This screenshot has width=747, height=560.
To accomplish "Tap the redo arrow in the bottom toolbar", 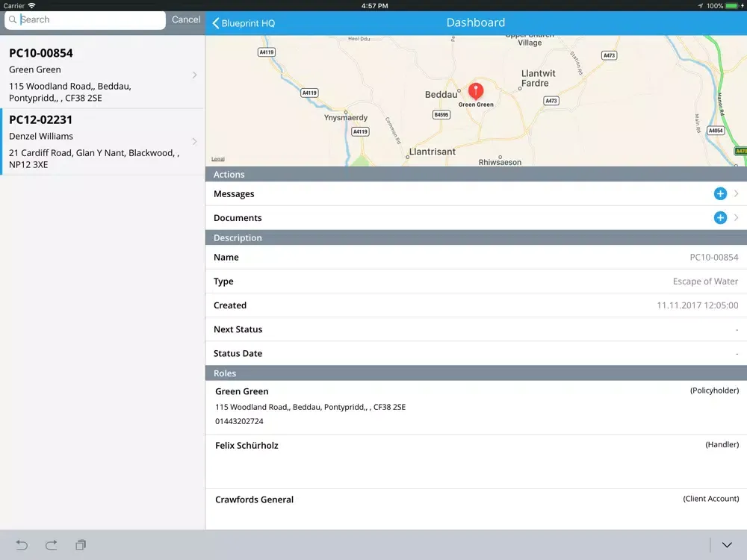I will (x=51, y=545).
